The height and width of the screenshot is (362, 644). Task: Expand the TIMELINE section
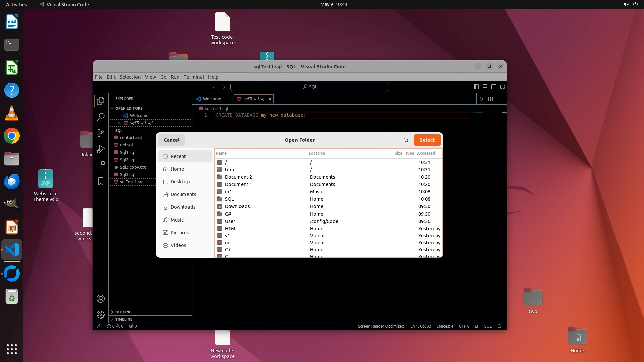(x=124, y=319)
